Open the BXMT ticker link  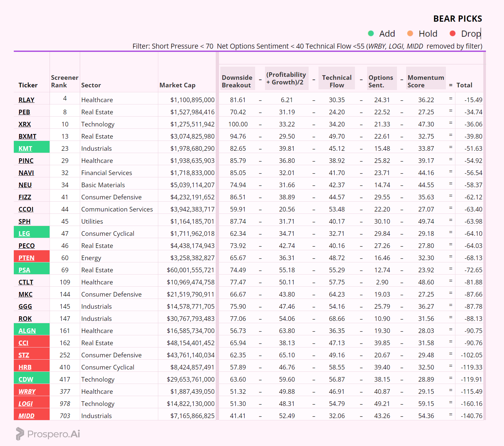27,136
